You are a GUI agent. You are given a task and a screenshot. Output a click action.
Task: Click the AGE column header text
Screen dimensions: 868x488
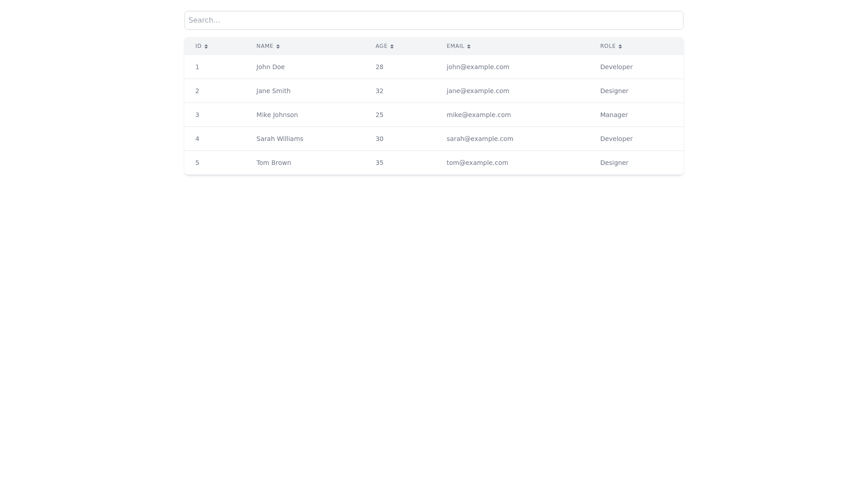coord(381,46)
